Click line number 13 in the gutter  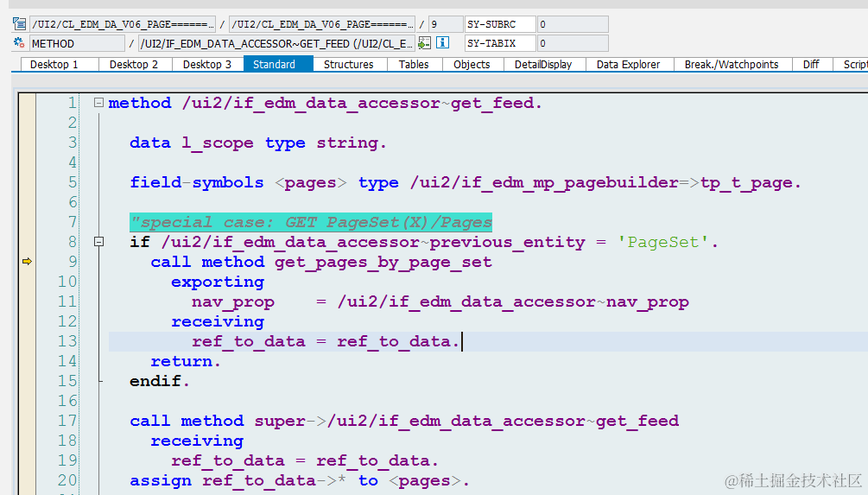pos(67,341)
